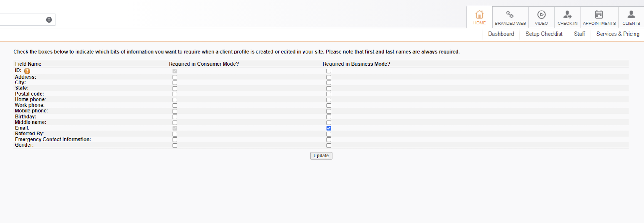This screenshot has width=644, height=223.
Task: Require Mobile phone in Business Mode
Action: pyautogui.click(x=329, y=111)
